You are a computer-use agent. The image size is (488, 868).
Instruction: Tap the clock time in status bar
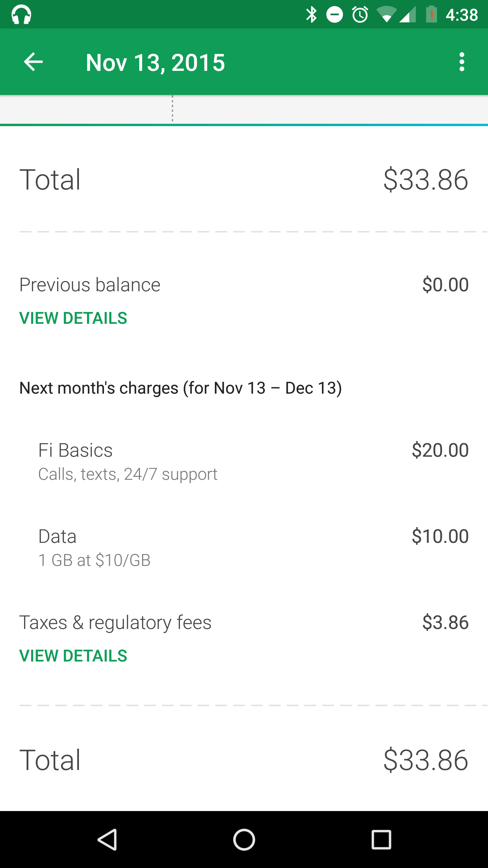(x=462, y=15)
